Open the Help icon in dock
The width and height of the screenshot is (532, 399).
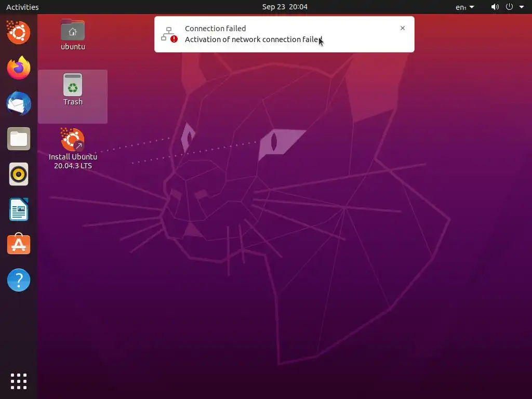[19, 280]
